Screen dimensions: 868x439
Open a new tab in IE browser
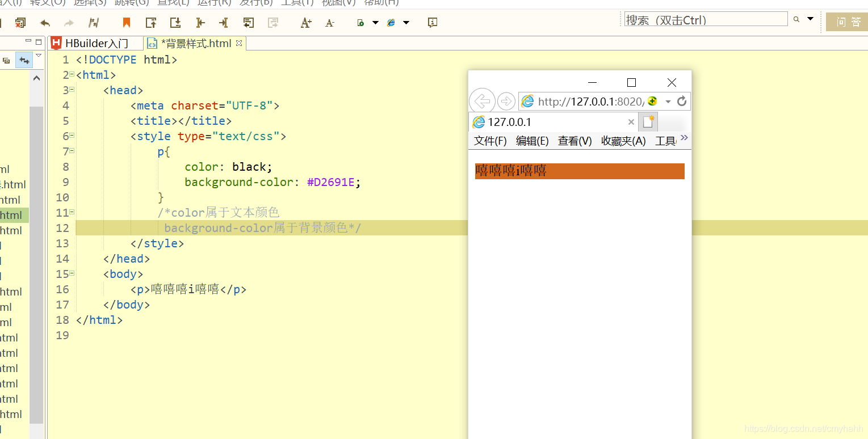click(648, 122)
